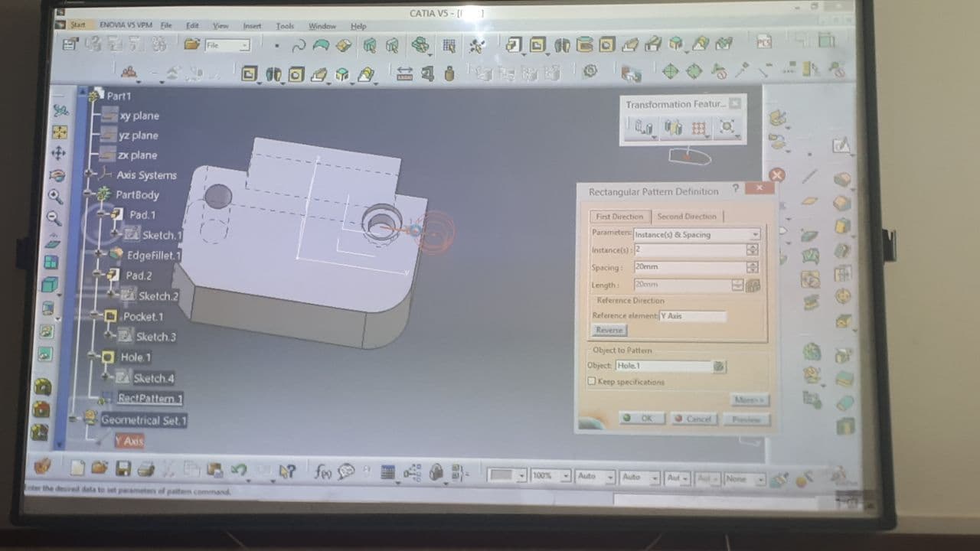This screenshot has width=980, height=551.
Task: Click the Formula f(x) icon
Action: [x=323, y=472]
